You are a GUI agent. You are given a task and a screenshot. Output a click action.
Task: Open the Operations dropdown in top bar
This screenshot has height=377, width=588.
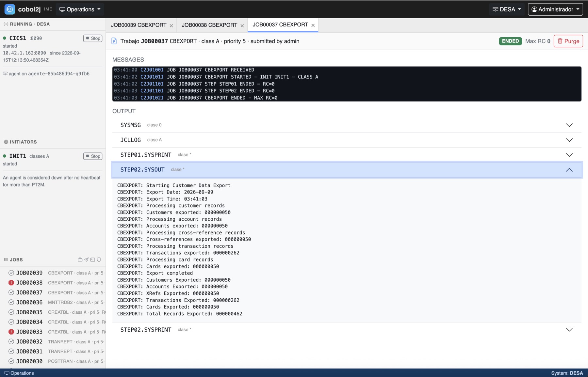(x=80, y=9)
